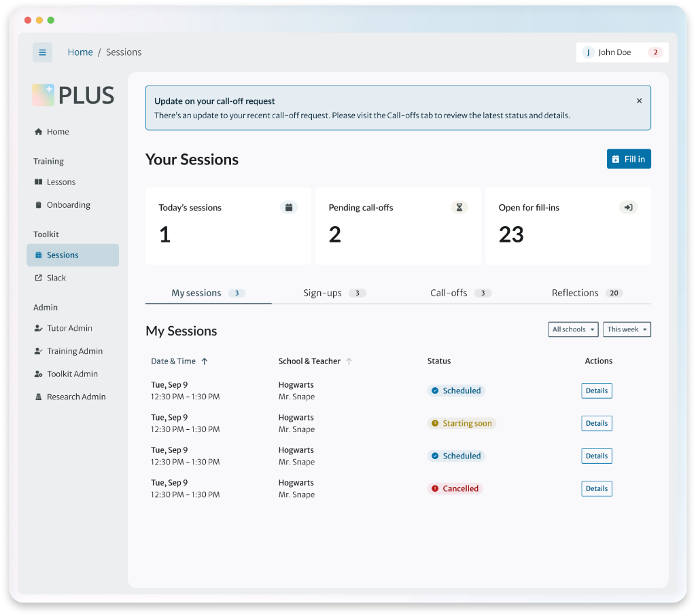Click the user icon beside Tutor Admin
This screenshot has height=616, width=696.
click(39, 328)
